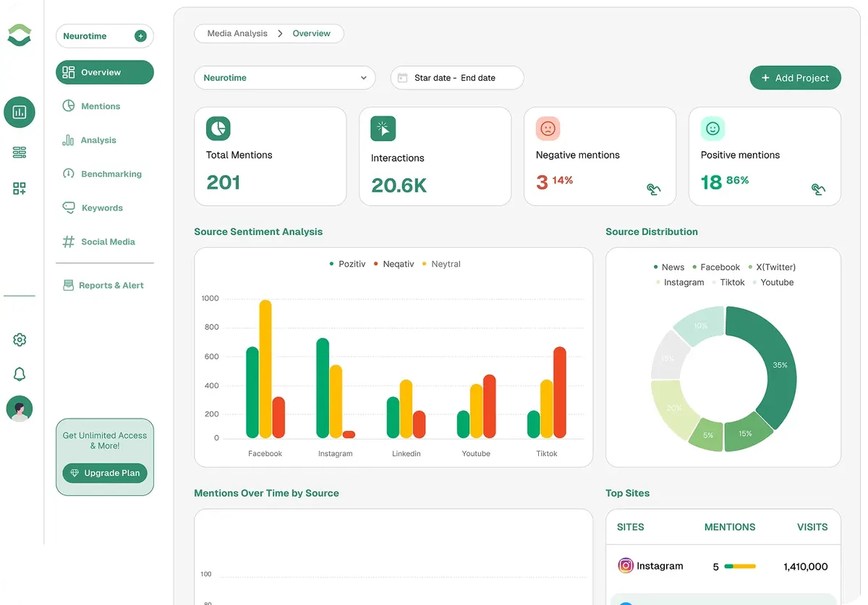Open the dashboard chart icon in the left rail

(20, 112)
